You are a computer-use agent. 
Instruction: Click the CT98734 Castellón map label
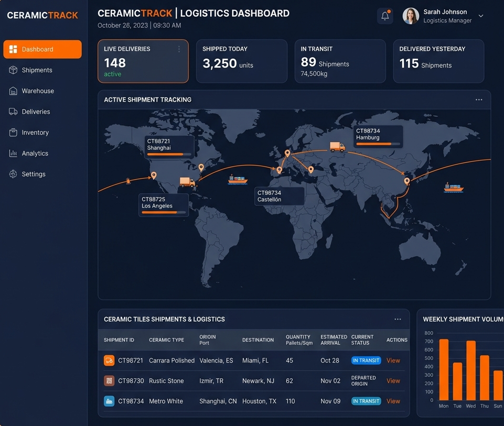click(279, 196)
